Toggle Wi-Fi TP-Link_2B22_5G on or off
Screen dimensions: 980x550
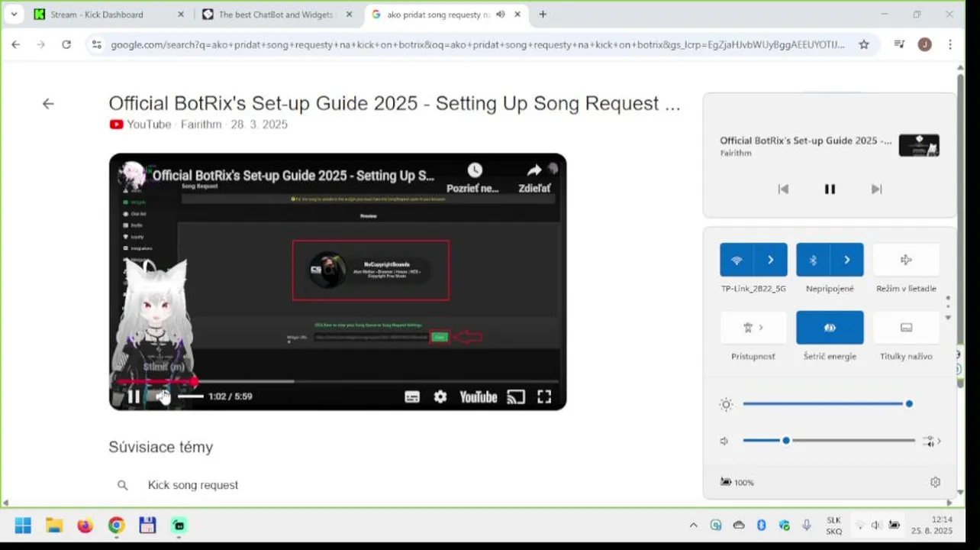coord(737,260)
